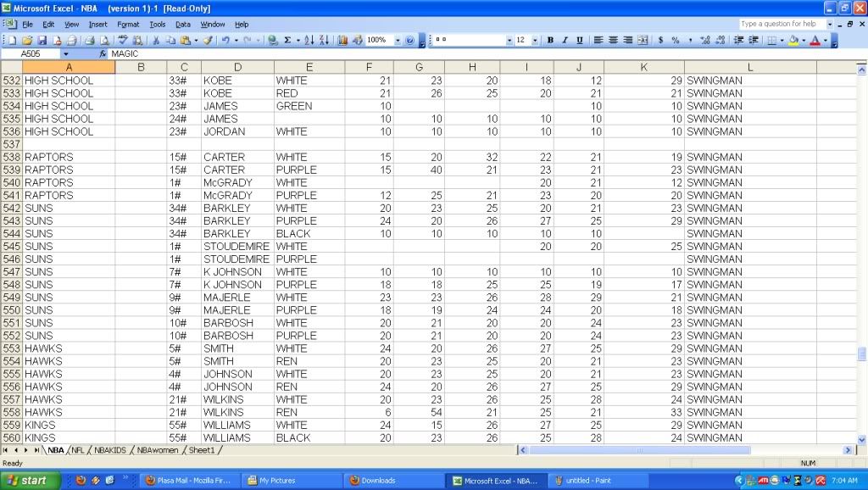Click Merge and Center
This screenshot has width=868, height=490.
click(x=643, y=41)
